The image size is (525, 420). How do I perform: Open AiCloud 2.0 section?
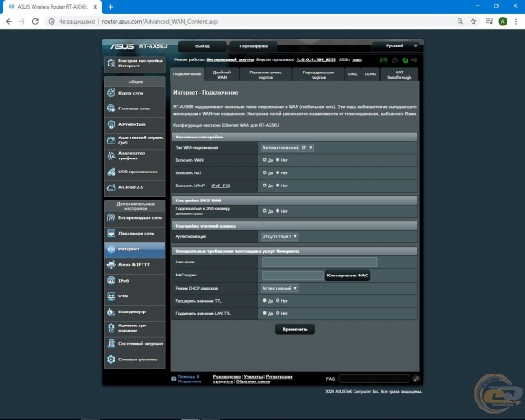pyautogui.click(x=135, y=187)
